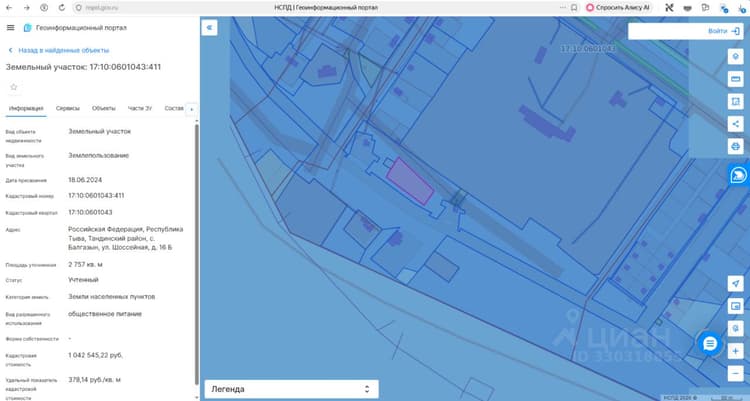Click the Земли населенных пунктов text
The image size is (750, 401).
111,297
